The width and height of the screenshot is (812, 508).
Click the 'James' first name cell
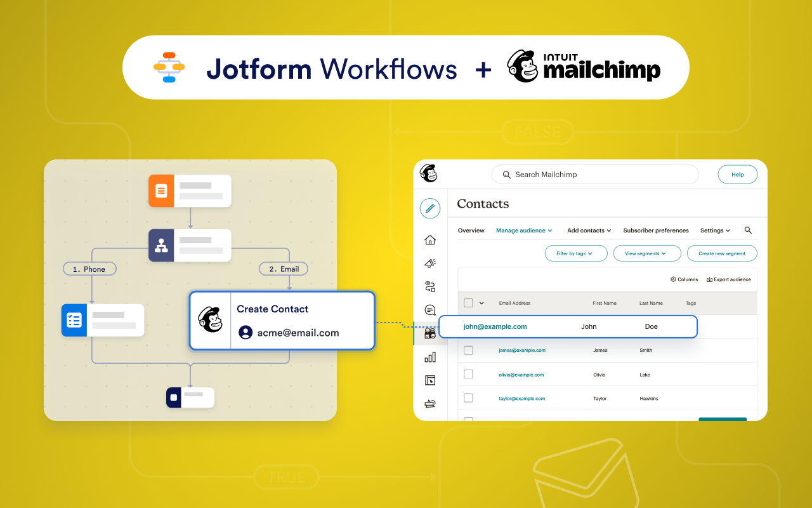(x=600, y=351)
